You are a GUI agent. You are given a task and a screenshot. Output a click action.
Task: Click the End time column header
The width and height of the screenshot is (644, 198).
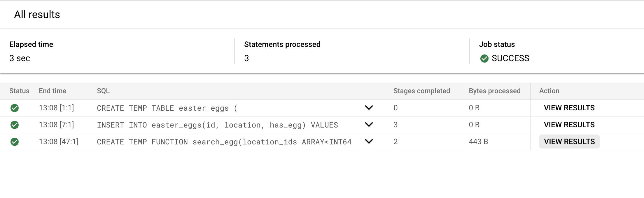(x=52, y=91)
